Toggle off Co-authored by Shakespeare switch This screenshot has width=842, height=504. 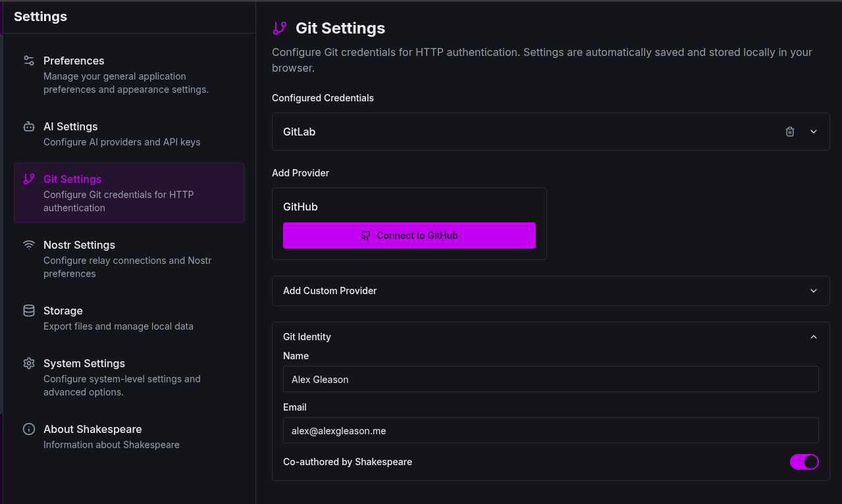coord(804,462)
